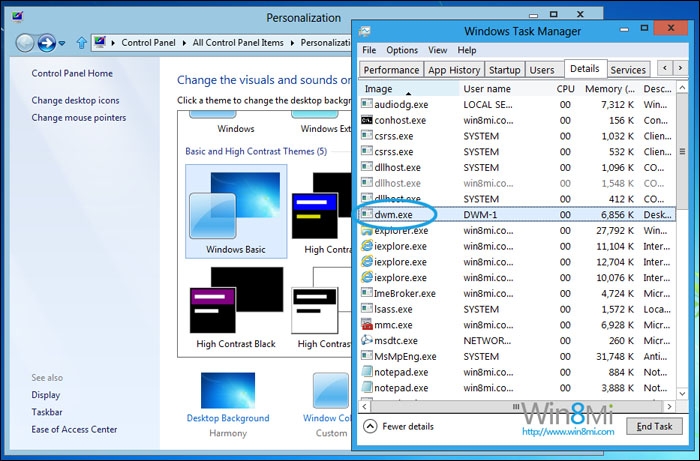Click the audiodg.exe process icon
Screen dimensions: 700x461
[x=367, y=104]
